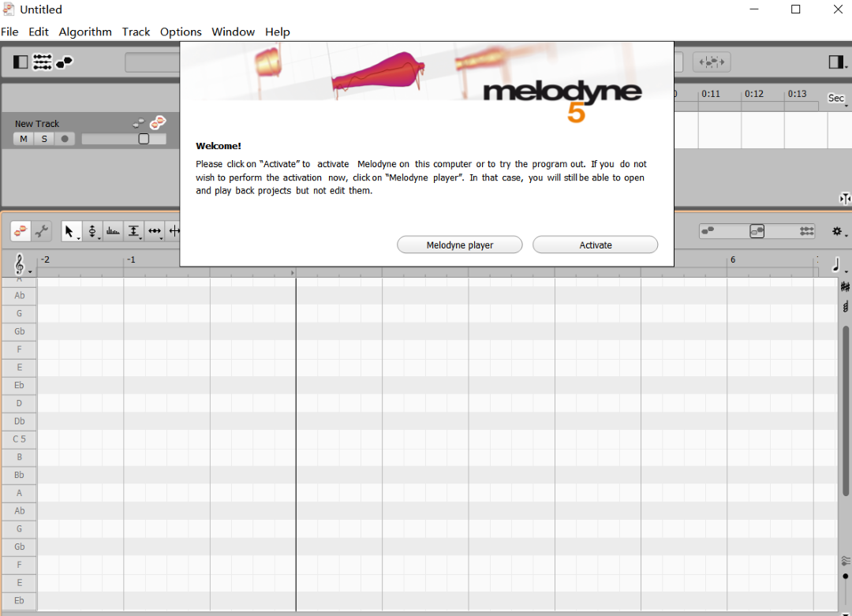The width and height of the screenshot is (852, 616).
Task: Select the formant tool
Action: [113, 231]
